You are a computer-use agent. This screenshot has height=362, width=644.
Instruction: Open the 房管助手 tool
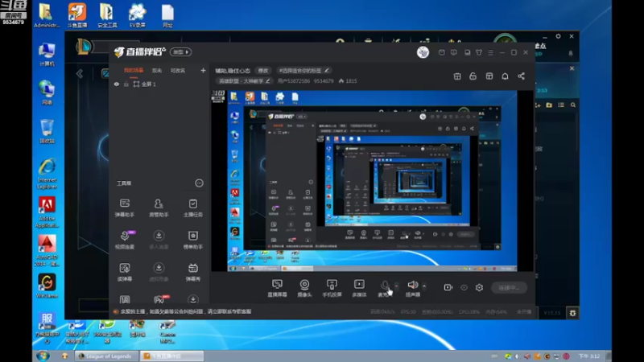[159, 208]
